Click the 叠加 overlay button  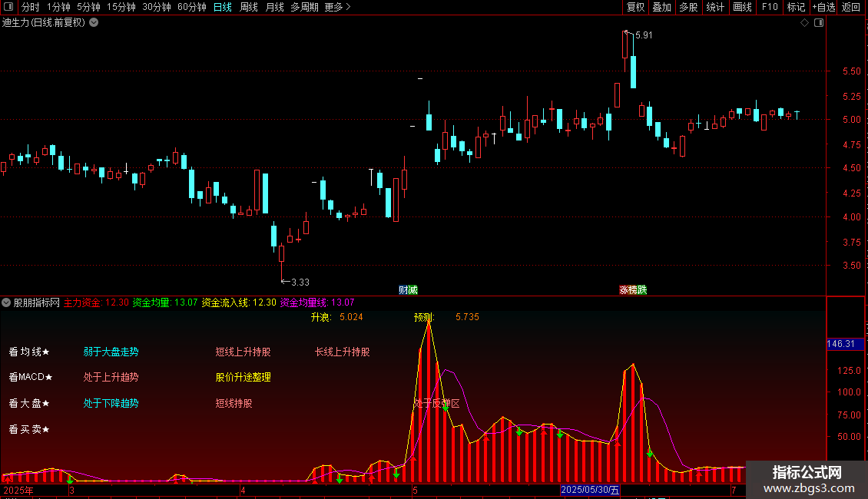(x=661, y=7)
